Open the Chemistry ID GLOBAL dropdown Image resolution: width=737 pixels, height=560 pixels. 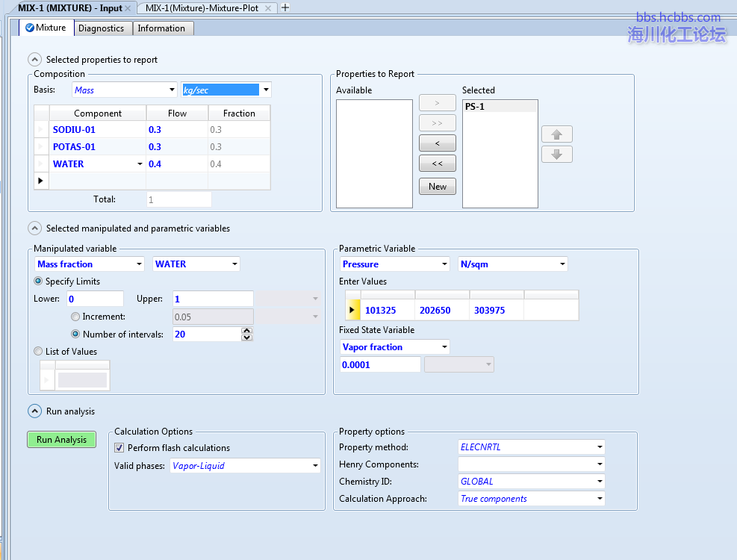[x=600, y=482]
